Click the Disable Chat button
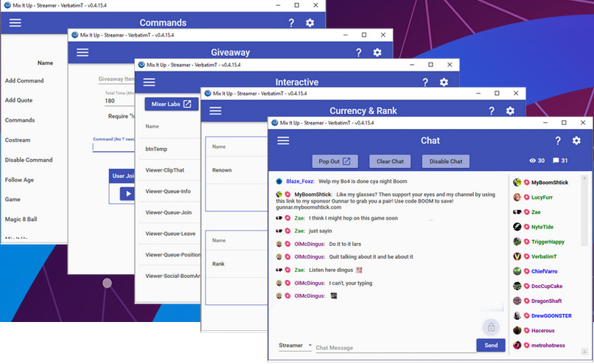594x364 pixels. pos(445,161)
